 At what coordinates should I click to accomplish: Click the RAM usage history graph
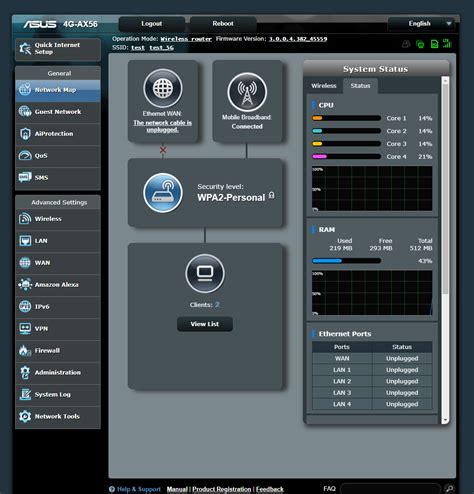[372, 293]
